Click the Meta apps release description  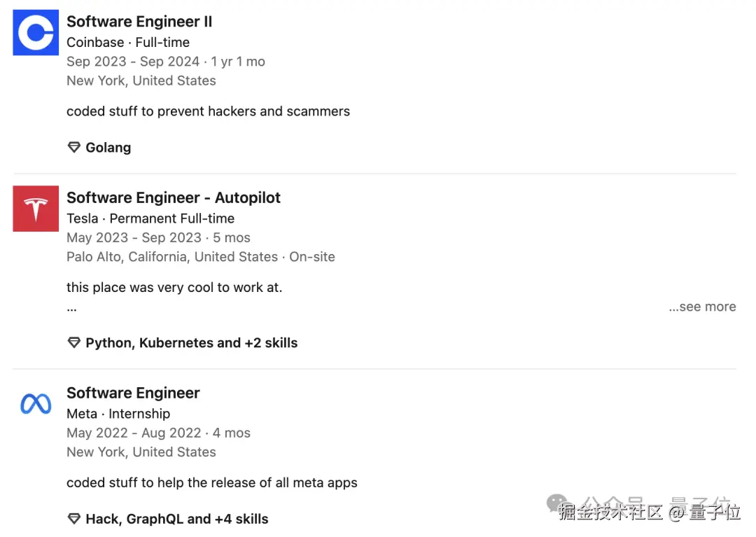click(211, 482)
